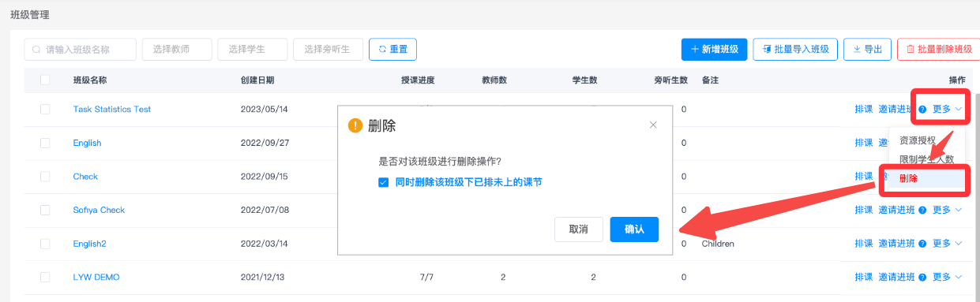Open the 选择教师 dropdown filter
Viewport: 980px width, 302px height.
pos(177,49)
